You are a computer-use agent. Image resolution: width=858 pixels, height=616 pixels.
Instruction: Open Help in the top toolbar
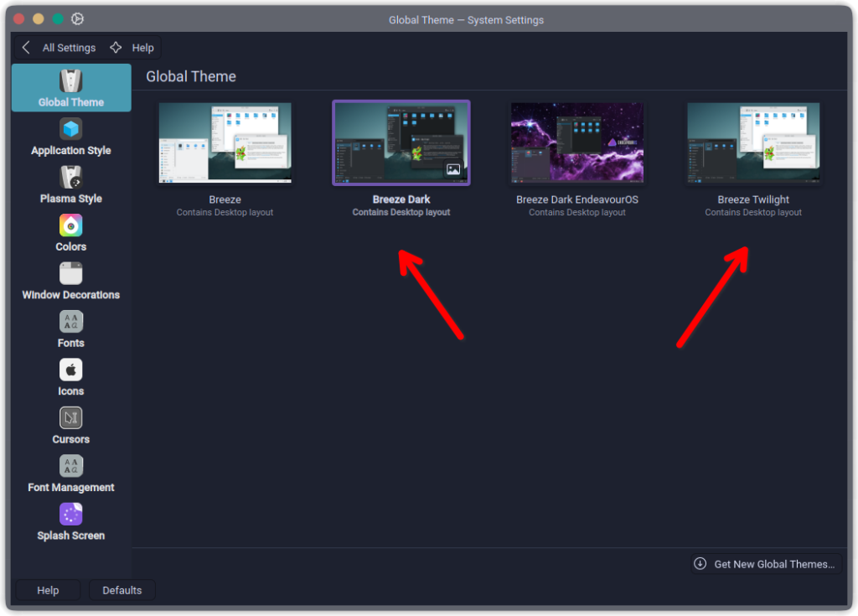tap(142, 48)
